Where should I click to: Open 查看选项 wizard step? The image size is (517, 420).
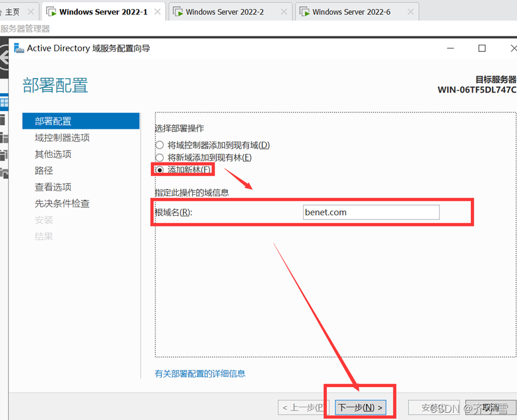pos(53,187)
